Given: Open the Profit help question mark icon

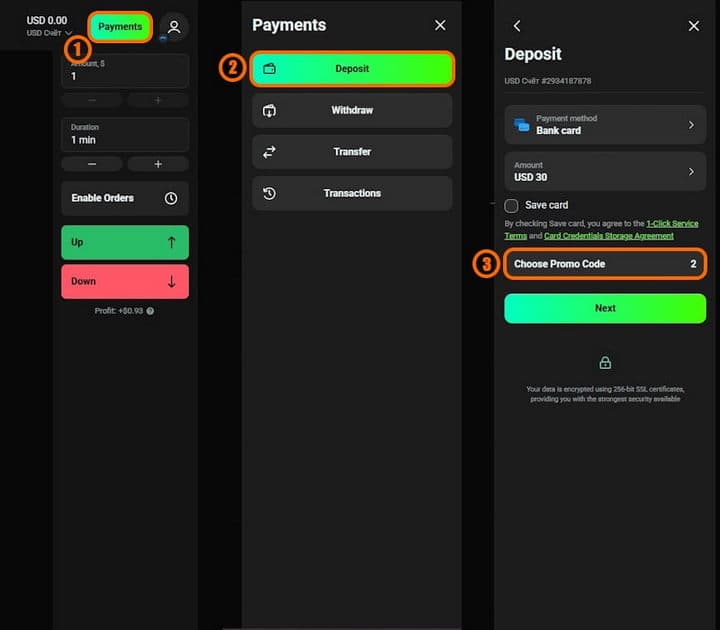Looking at the screenshot, I should 150,311.
